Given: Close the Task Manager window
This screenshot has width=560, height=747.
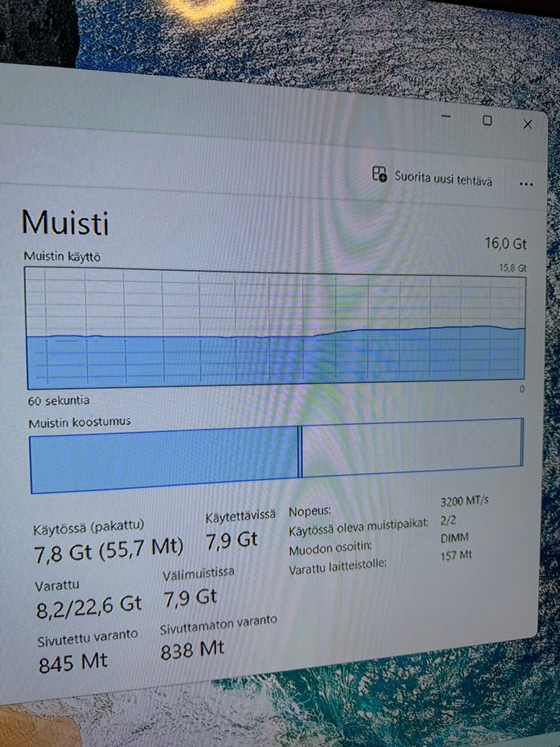Looking at the screenshot, I should [527, 124].
